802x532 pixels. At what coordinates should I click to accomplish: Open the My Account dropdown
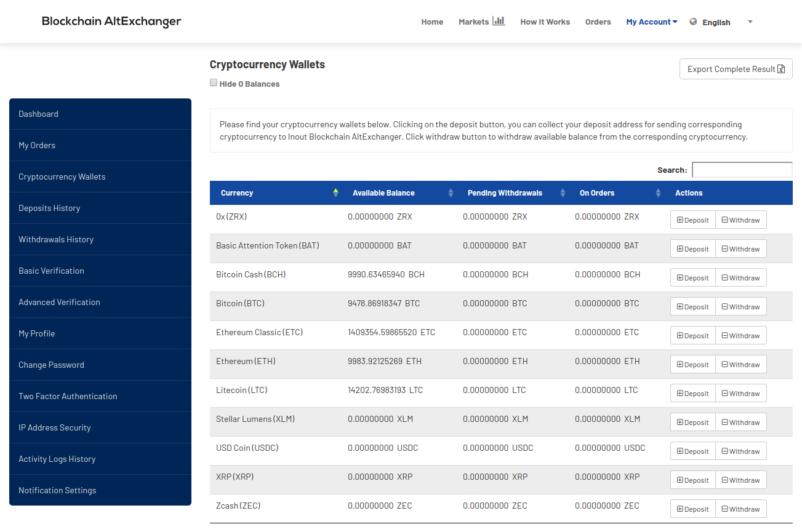[x=651, y=22]
